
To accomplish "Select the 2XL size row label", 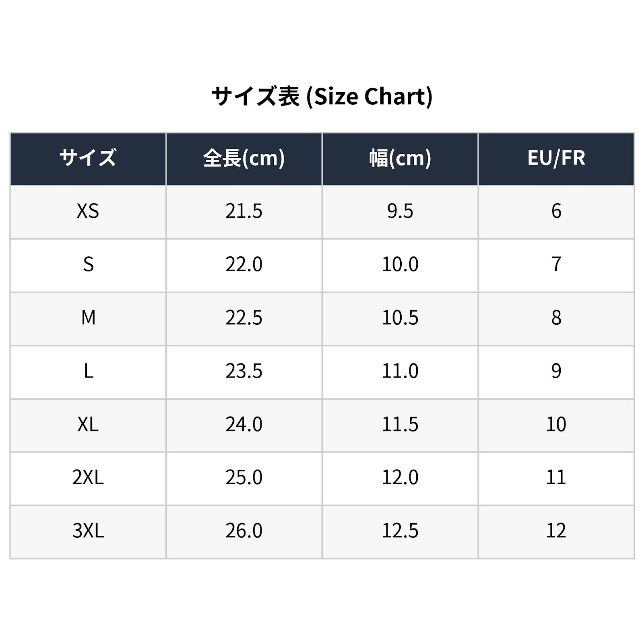I will click(88, 478).
